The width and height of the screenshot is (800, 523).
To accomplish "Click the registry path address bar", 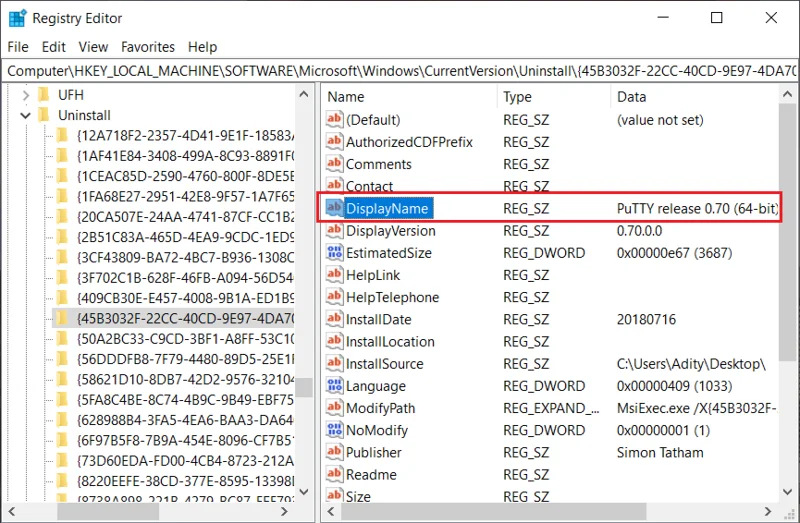I will (x=400, y=71).
